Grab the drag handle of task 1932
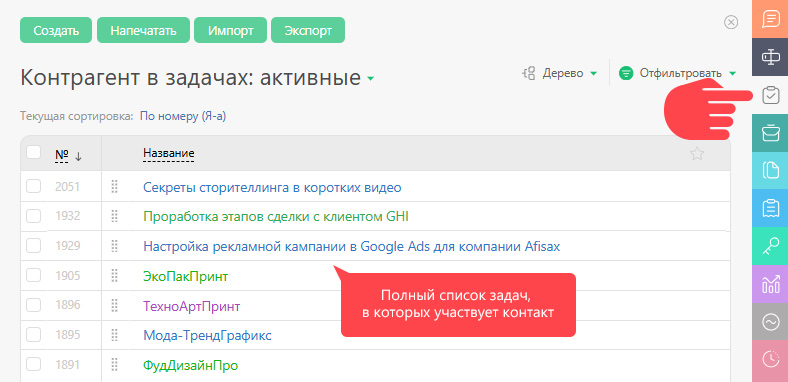 (x=114, y=217)
